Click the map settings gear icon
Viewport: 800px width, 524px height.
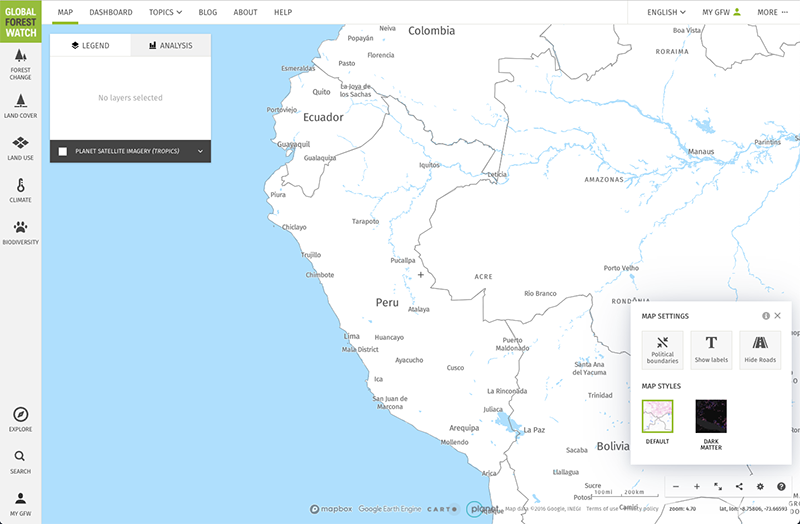(760, 487)
